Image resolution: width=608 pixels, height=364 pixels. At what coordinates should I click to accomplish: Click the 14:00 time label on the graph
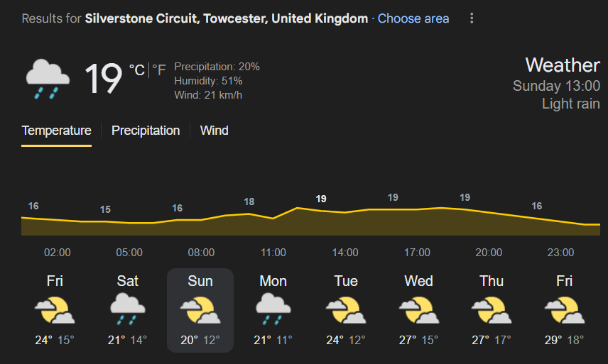345,253
